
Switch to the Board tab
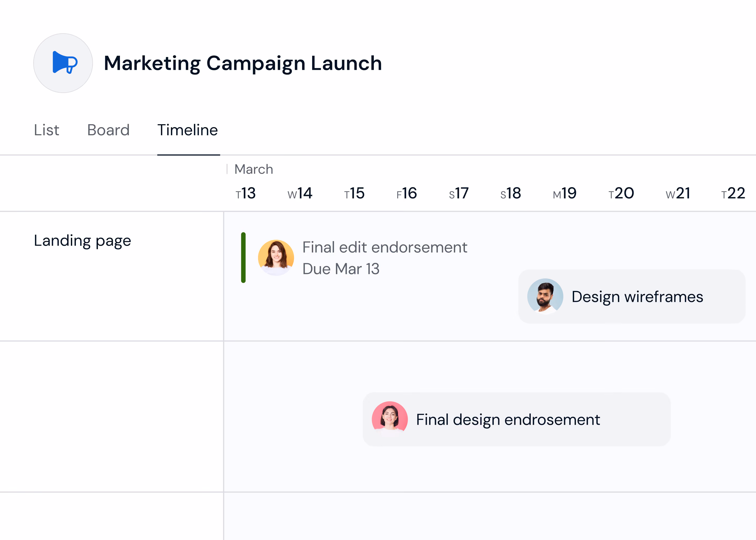[x=108, y=130]
